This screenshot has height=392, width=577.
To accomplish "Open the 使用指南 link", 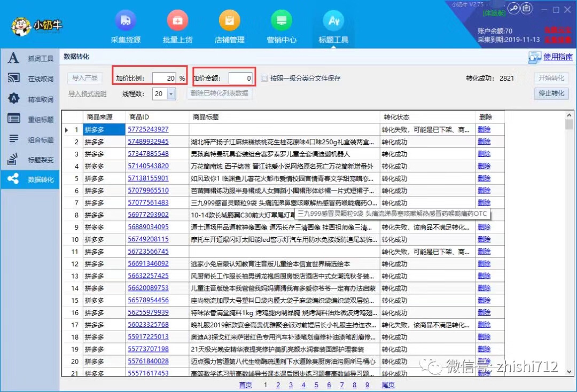I will pos(558,57).
